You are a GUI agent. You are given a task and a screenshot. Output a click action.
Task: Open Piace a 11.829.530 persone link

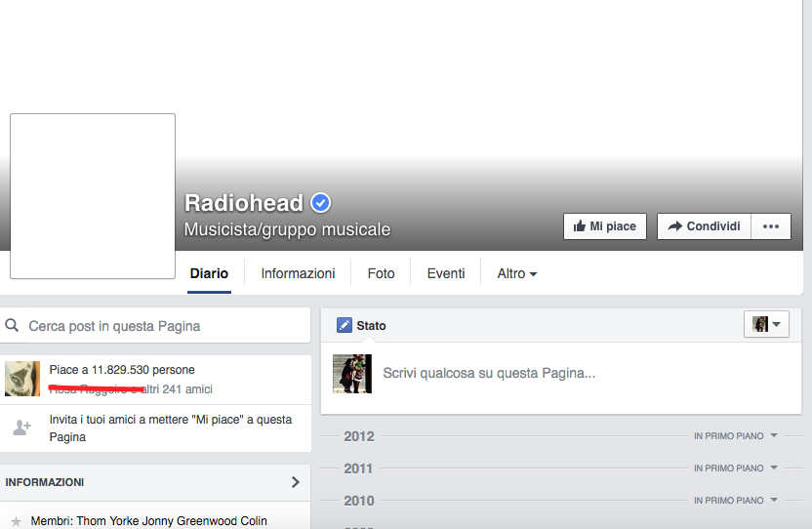click(x=122, y=370)
